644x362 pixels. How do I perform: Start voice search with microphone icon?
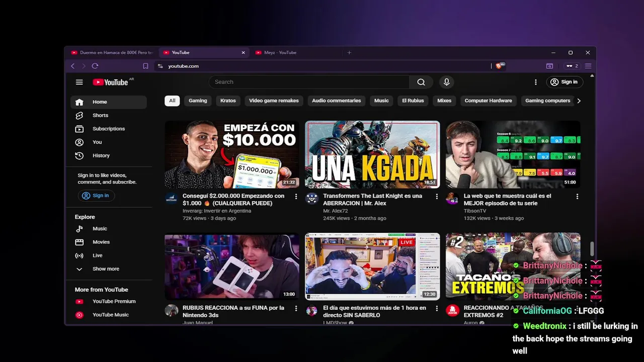(x=446, y=82)
